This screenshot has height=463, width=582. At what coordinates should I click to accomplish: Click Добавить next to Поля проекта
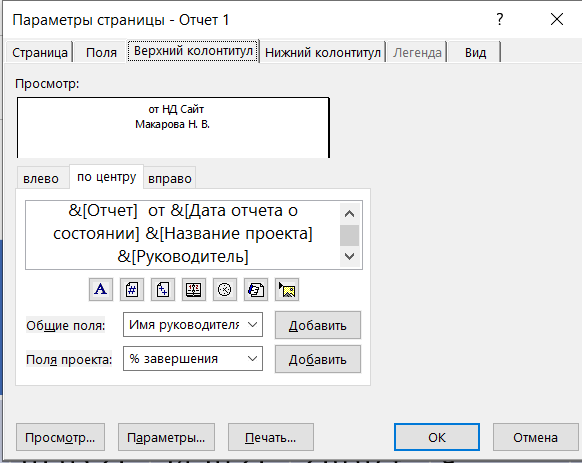[x=318, y=359]
